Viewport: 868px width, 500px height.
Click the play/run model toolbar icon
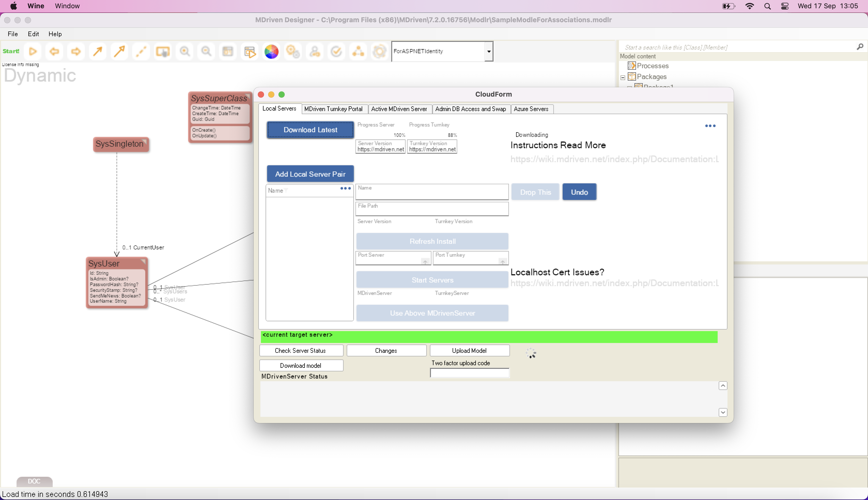(x=33, y=51)
